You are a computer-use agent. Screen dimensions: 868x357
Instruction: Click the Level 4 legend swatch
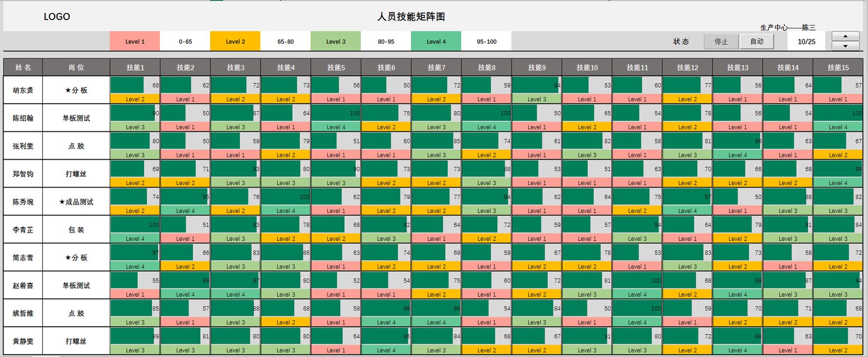[436, 42]
